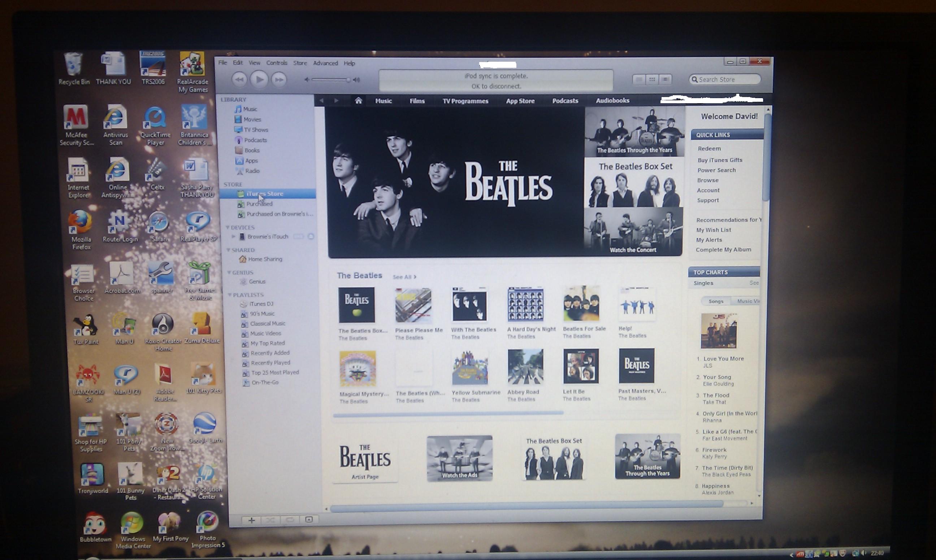Switch Top Charts to Music Videos
936x560 pixels.
click(747, 301)
